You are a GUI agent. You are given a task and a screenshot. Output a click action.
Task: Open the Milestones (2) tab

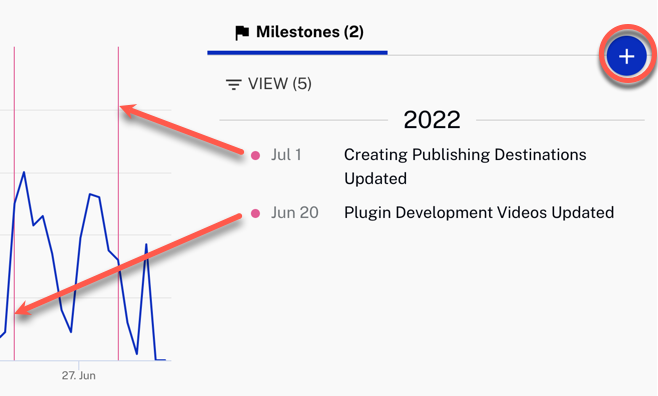pyautogui.click(x=298, y=32)
